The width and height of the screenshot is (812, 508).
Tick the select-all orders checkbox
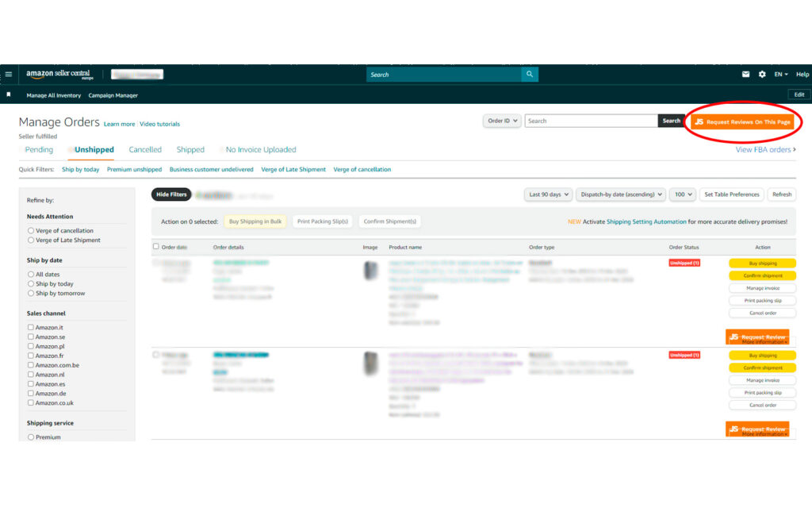[156, 247]
